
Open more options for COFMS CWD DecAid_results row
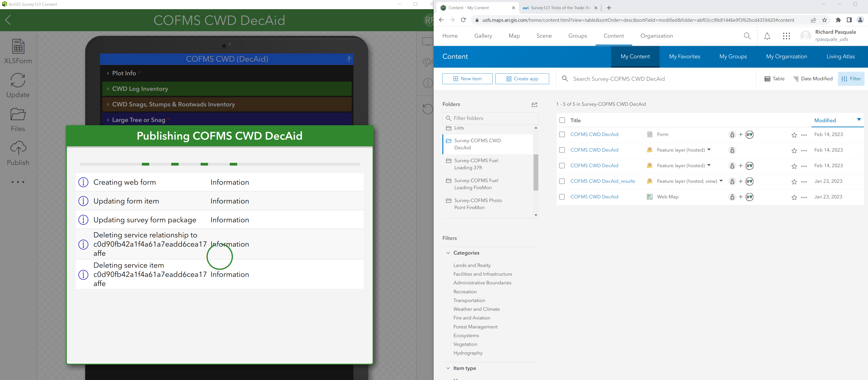pyautogui.click(x=804, y=182)
